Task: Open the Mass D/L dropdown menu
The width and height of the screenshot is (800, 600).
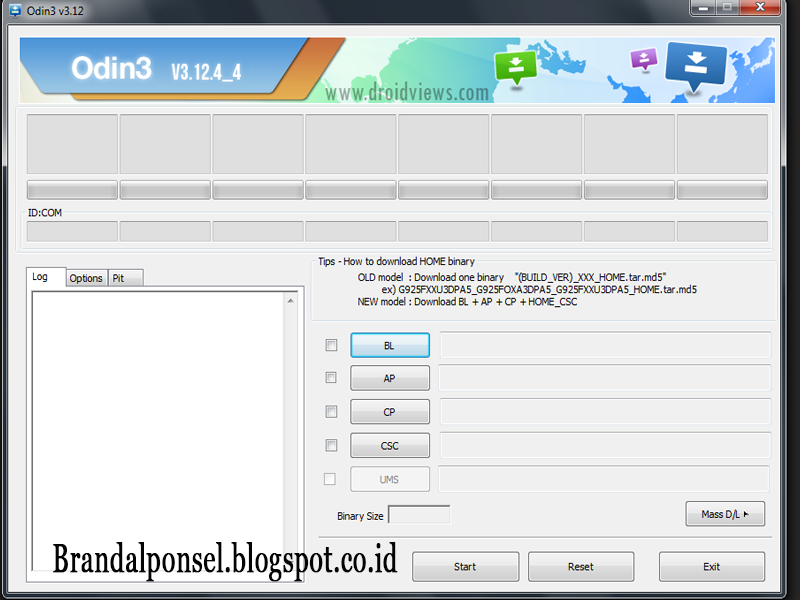Action: tap(725, 514)
